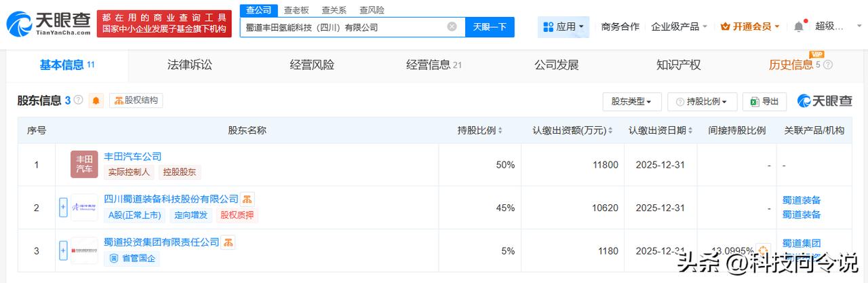This screenshot has width=868, height=283.
Task: Open the 股东类型 filter dropdown
Action: click(x=631, y=101)
